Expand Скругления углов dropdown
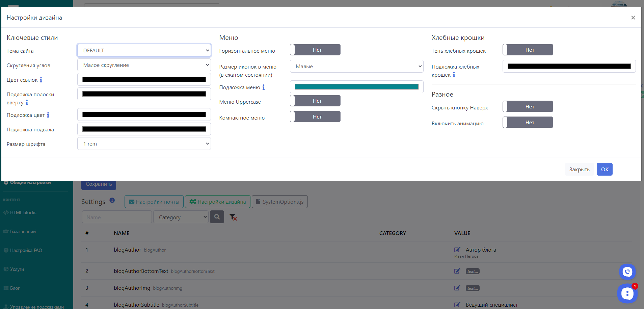Image resolution: width=644 pixels, height=309 pixels. coord(144,65)
